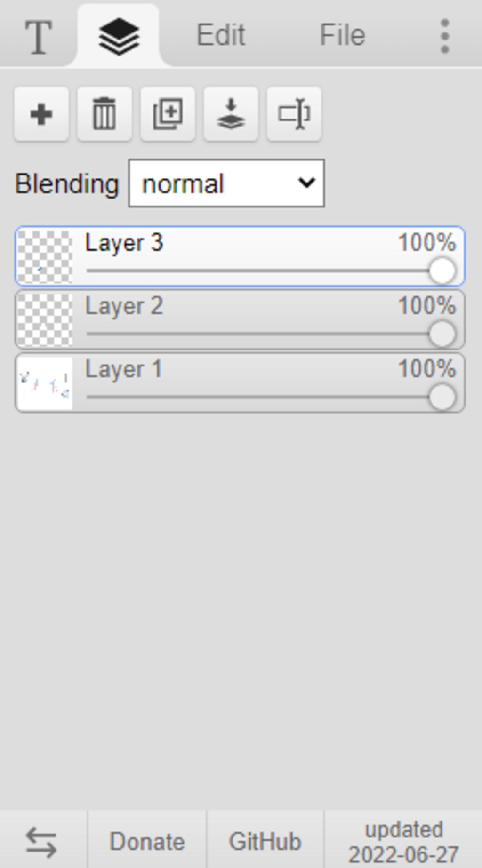Click the updated 2022-06-27 changelog button

coord(404,841)
